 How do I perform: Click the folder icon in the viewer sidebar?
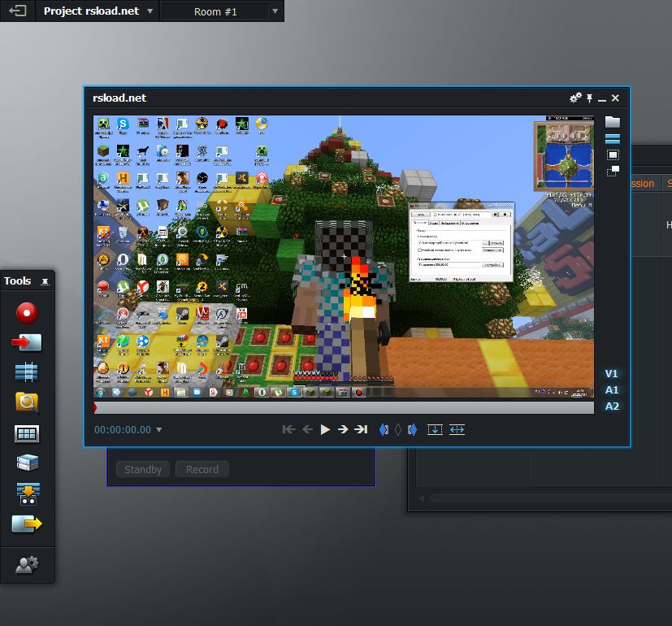coord(613,122)
